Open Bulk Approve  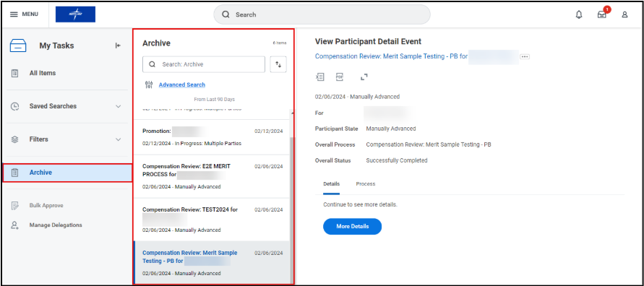pos(46,205)
